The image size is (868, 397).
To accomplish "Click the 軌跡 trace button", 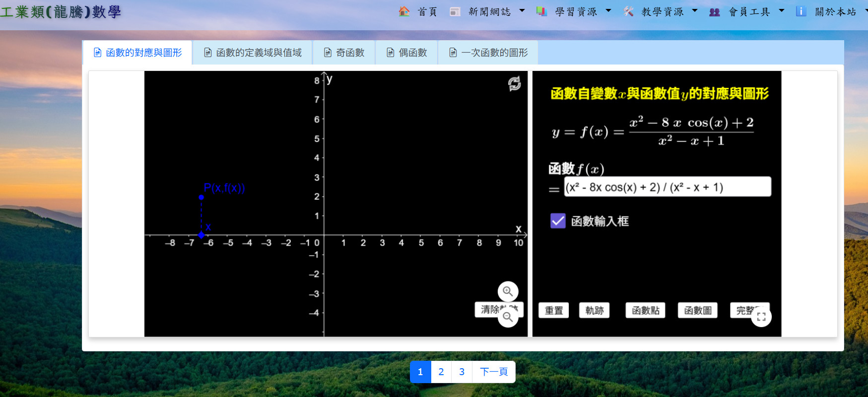I will tap(594, 310).
